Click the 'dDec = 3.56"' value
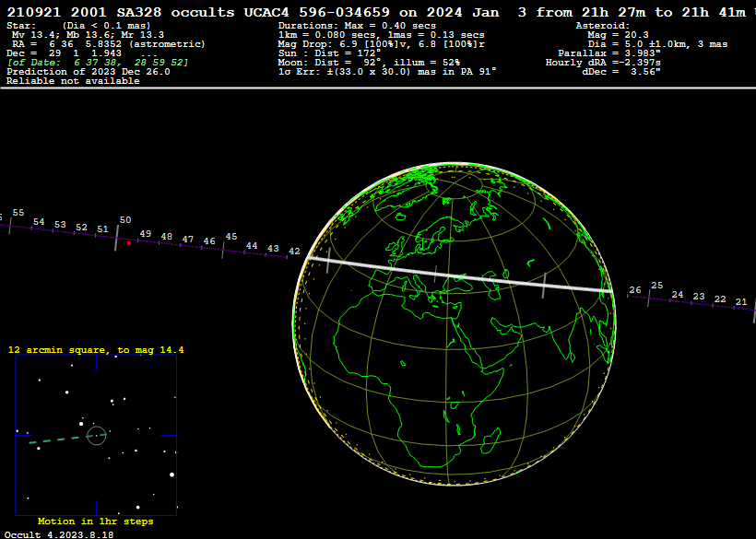Image resolution: width=756 pixels, height=539 pixels. [x=621, y=72]
